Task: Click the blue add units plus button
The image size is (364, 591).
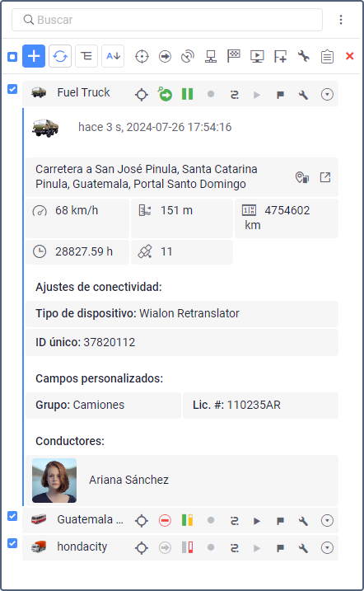Action: pos(34,56)
